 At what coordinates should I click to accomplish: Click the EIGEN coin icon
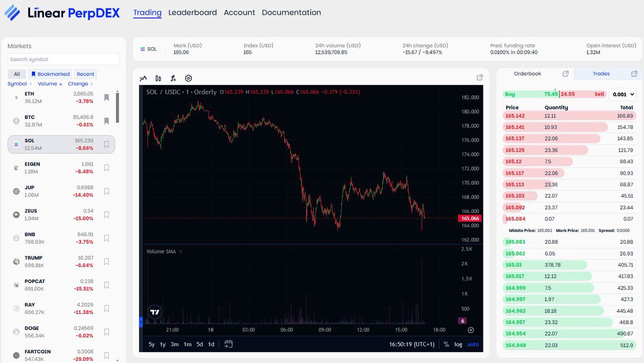click(16, 168)
